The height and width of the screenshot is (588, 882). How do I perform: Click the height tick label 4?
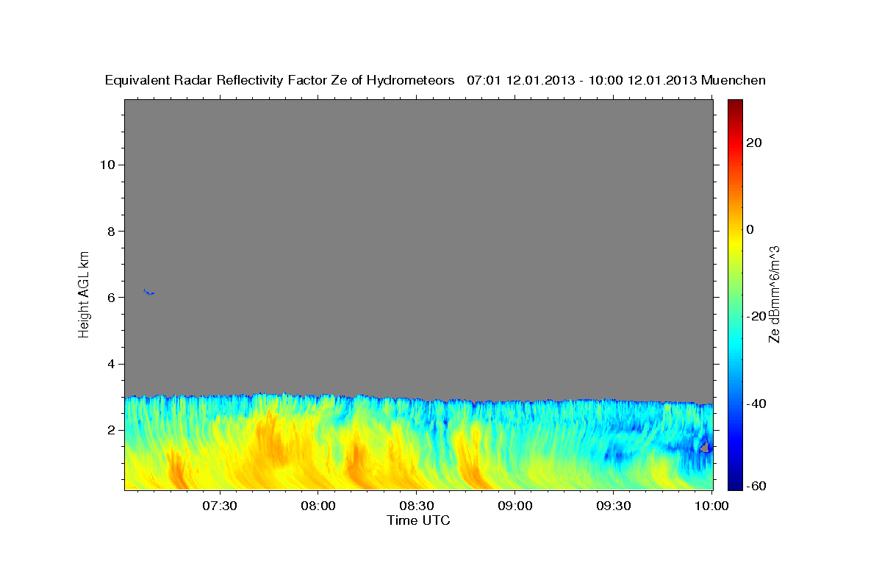coord(110,364)
